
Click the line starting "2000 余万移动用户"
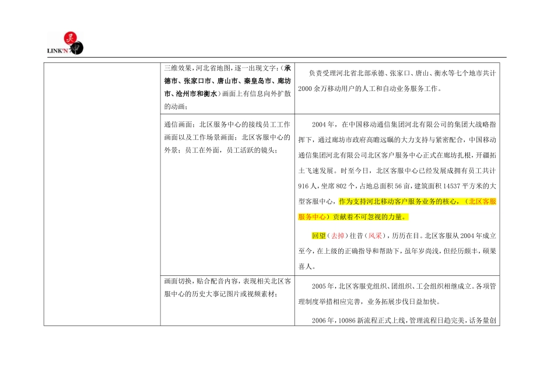[x=370, y=89]
